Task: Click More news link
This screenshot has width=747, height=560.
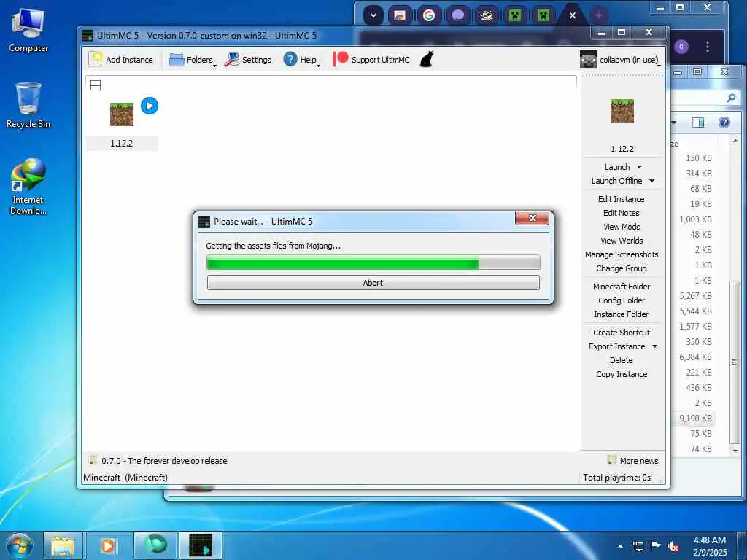Action: (x=633, y=461)
